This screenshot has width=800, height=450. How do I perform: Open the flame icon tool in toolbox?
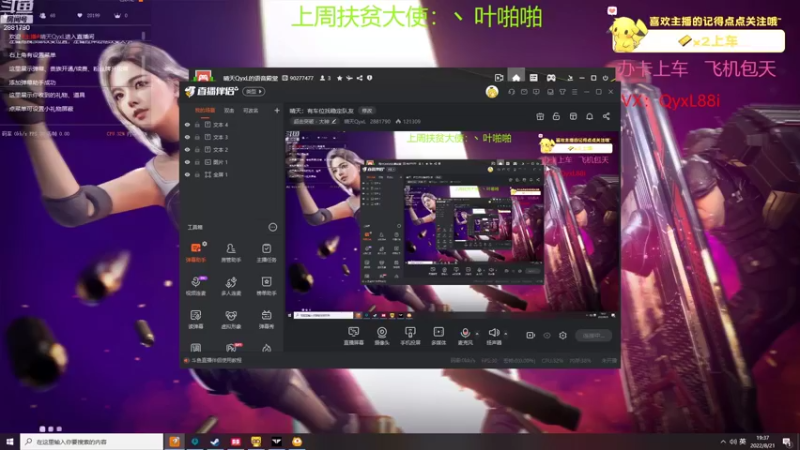click(x=266, y=348)
